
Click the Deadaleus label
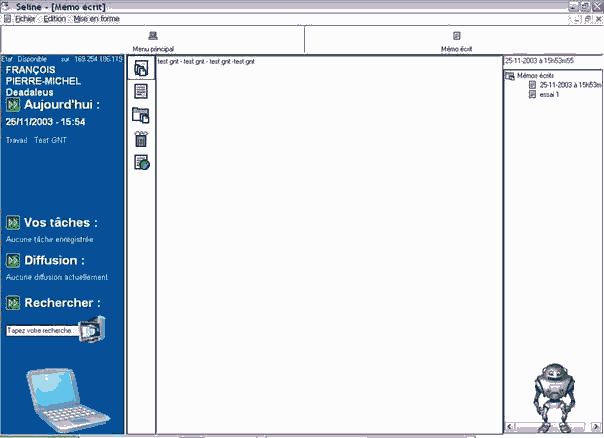[x=29, y=92]
